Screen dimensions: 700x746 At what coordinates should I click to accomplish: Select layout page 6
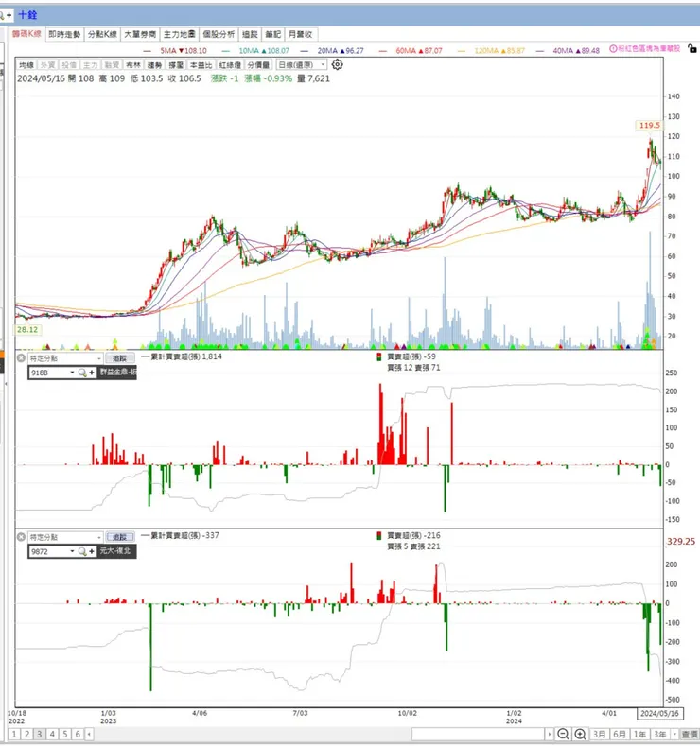coord(78,734)
